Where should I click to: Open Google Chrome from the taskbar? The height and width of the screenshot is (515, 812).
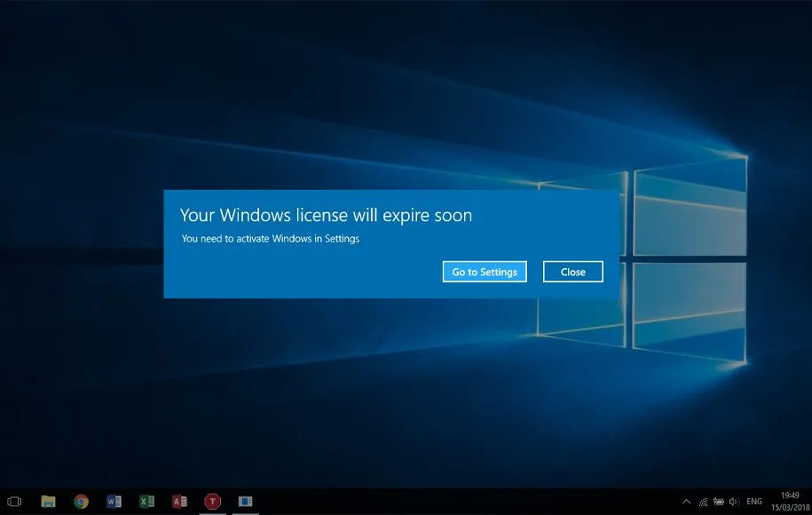click(81, 502)
